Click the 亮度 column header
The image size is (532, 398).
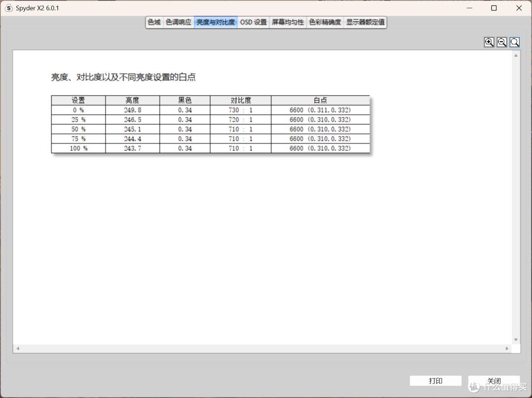[133, 100]
